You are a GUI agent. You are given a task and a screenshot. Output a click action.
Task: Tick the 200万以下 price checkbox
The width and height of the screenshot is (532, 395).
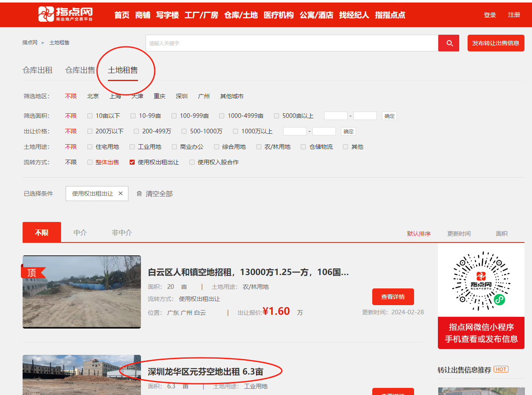coord(90,131)
